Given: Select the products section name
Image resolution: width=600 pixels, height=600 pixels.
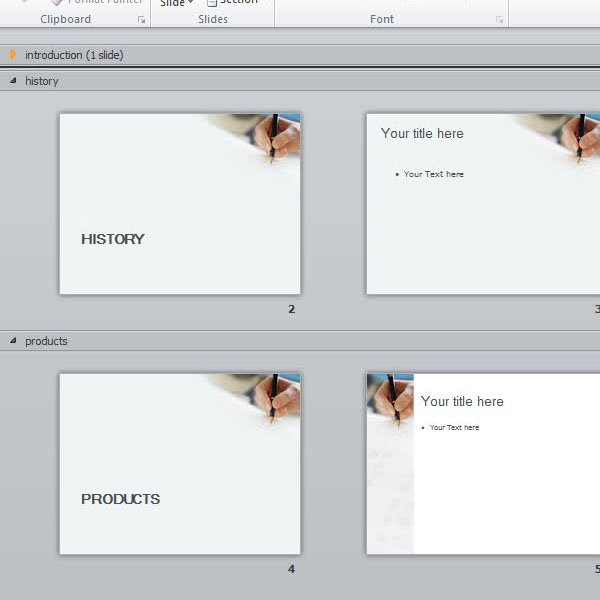Looking at the screenshot, I should [46, 341].
